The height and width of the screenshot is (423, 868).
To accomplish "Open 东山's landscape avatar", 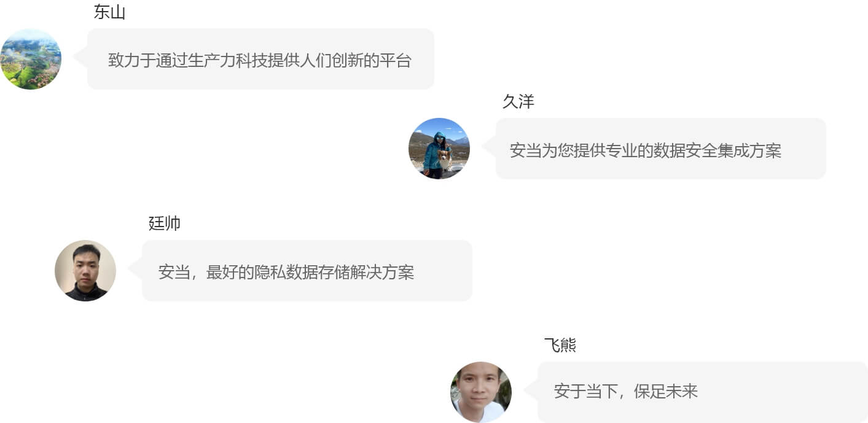I will click(x=31, y=59).
